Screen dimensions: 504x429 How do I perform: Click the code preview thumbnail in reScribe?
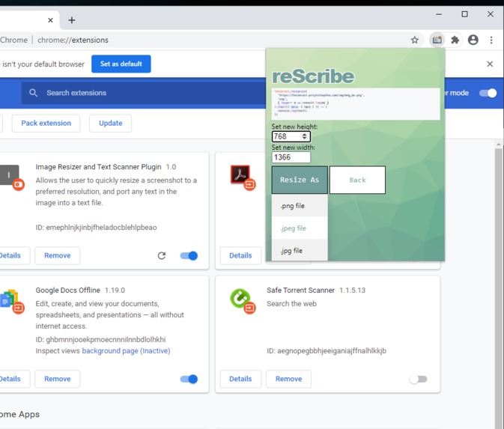tap(356, 104)
